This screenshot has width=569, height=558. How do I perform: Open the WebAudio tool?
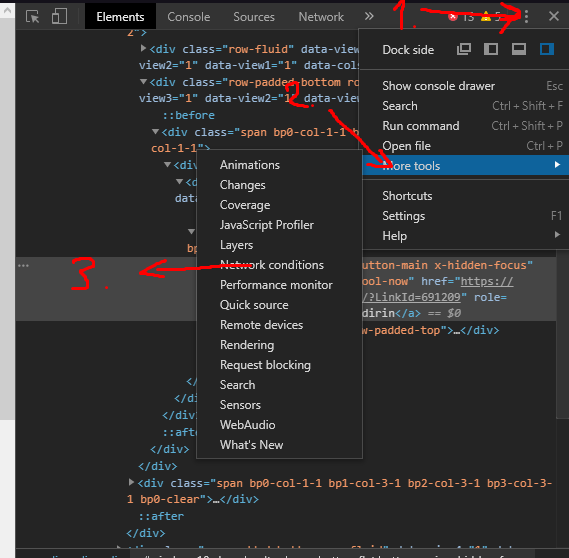point(279,425)
